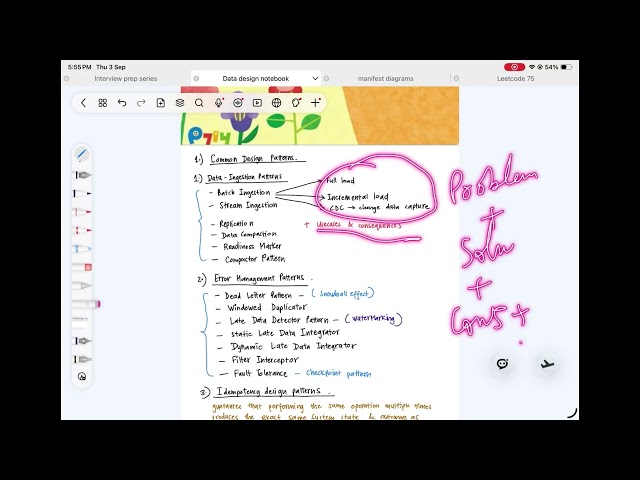This screenshot has height=480, width=640.
Task: Open the layers stack icon
Action: click(180, 103)
